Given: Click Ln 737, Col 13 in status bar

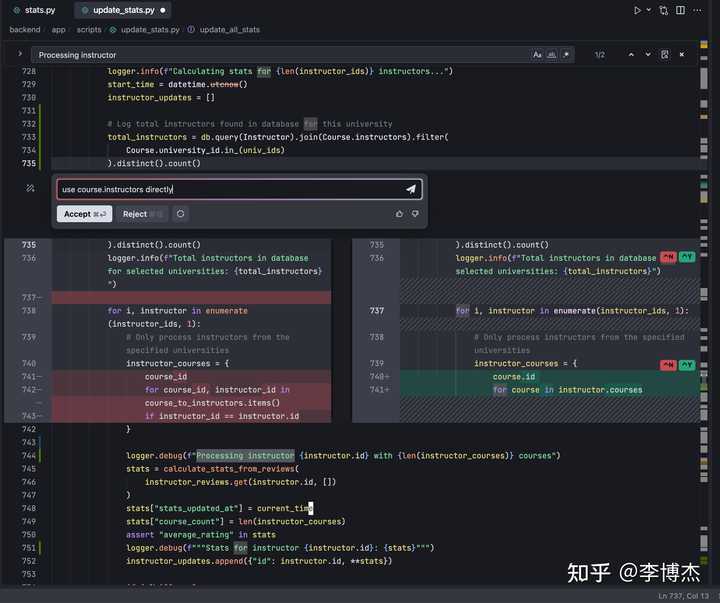Looking at the screenshot, I should [x=683, y=596].
